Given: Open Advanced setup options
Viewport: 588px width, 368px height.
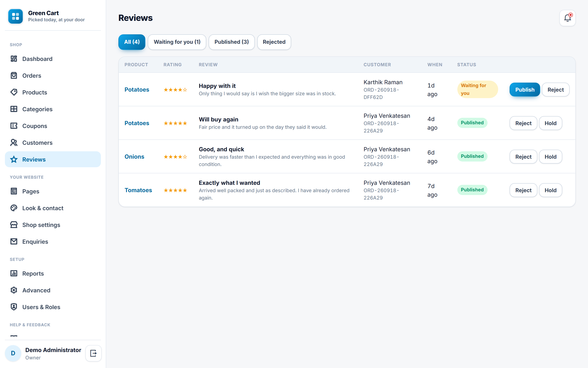Looking at the screenshot, I should (53, 290).
